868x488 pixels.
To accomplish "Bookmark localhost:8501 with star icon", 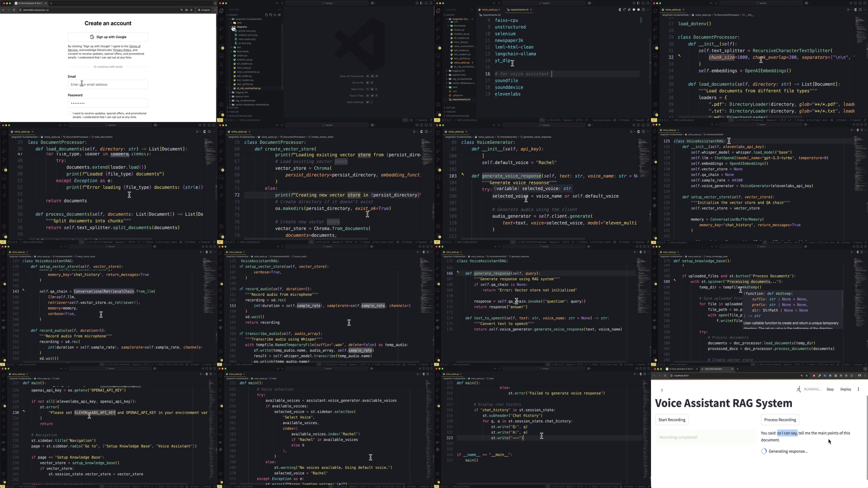I will [x=807, y=375].
